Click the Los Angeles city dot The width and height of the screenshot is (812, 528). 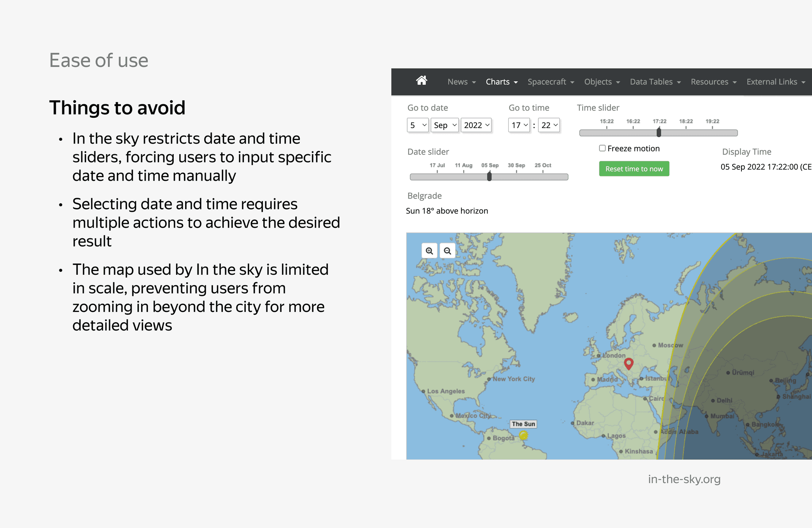pyautogui.click(x=423, y=391)
